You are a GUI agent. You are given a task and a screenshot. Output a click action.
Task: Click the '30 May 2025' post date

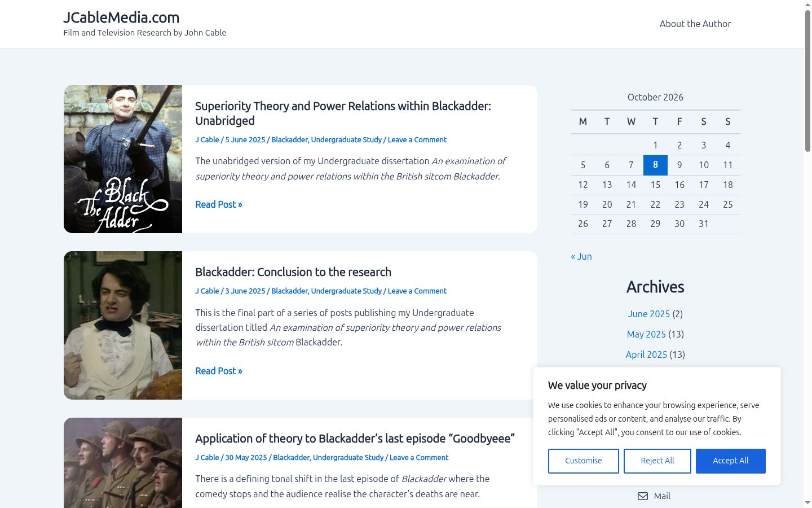click(246, 457)
